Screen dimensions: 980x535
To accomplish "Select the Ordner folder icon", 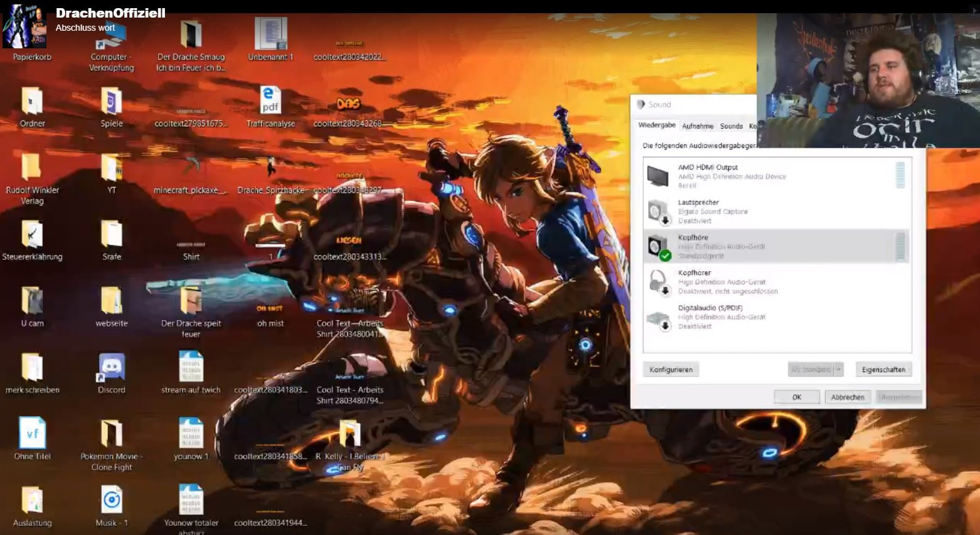I will point(32,107).
